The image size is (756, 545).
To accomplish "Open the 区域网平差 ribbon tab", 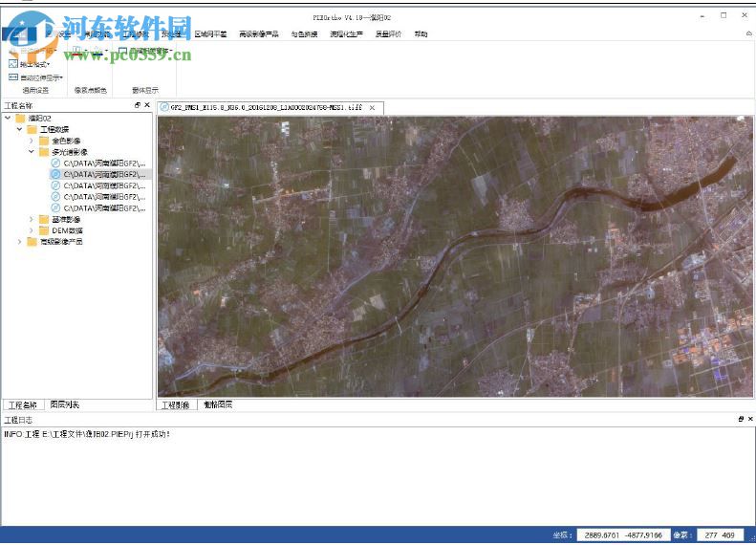I will click(210, 33).
